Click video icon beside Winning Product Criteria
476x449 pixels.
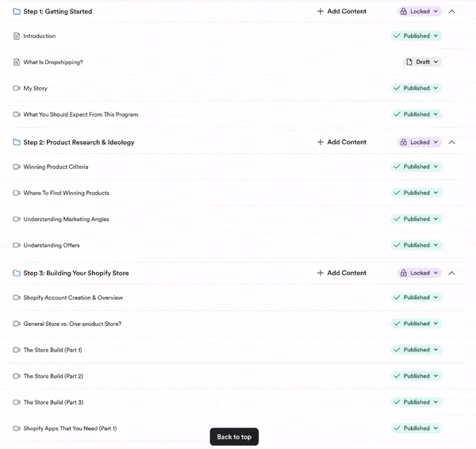point(17,167)
